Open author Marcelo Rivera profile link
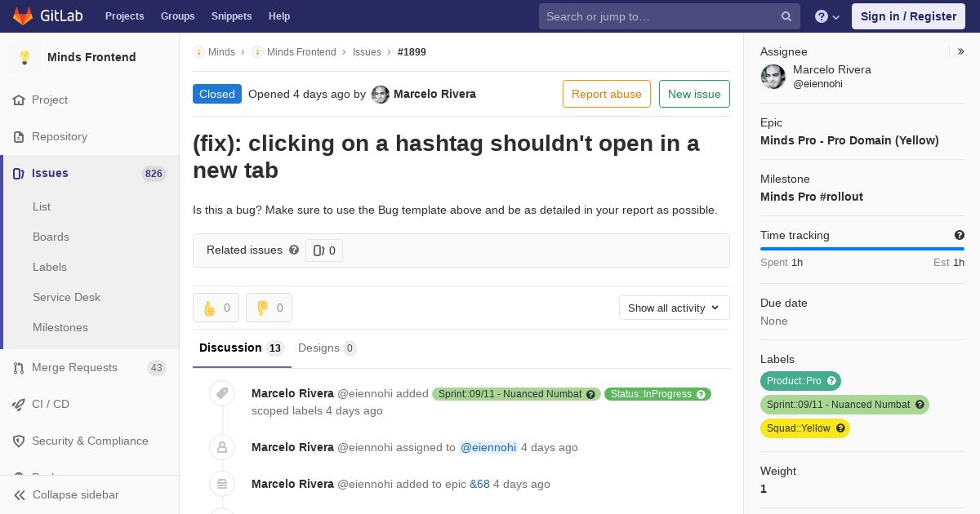Image resolution: width=980 pixels, height=514 pixels. (x=434, y=94)
